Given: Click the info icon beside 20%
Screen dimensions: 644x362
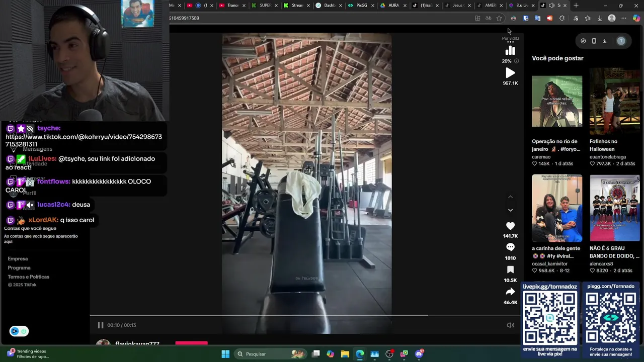Looking at the screenshot, I should (x=516, y=61).
